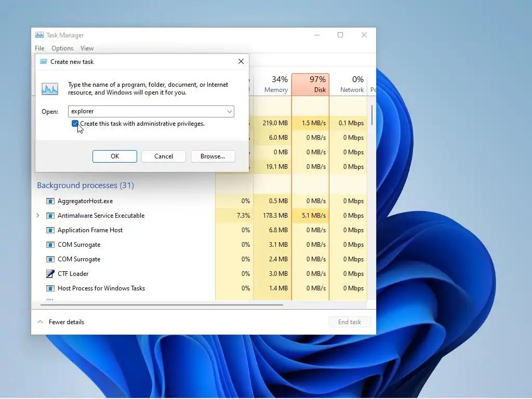The height and width of the screenshot is (399, 532).
Task: Minimize the Task Manager window
Action: (316, 35)
